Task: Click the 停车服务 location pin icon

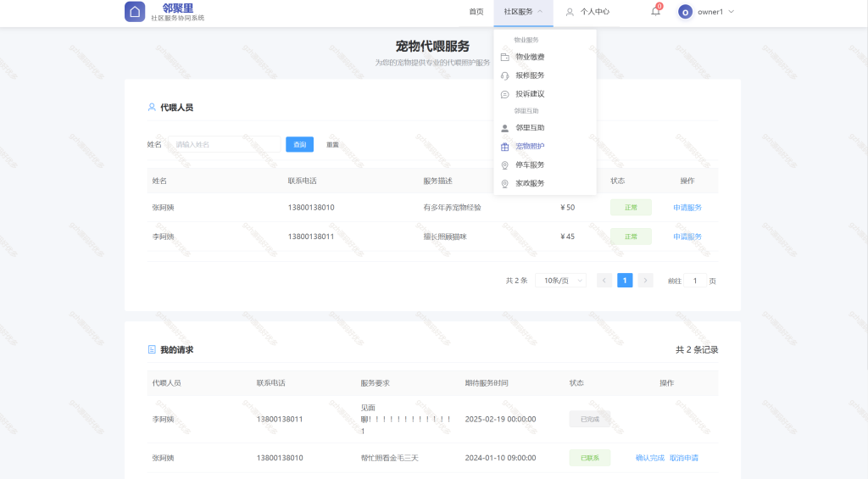Action: point(505,165)
